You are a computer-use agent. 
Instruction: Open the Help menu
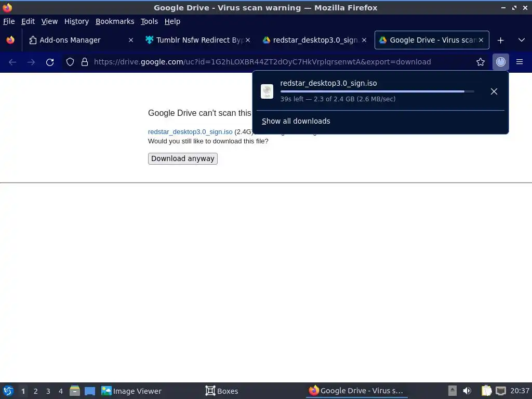[172, 21]
